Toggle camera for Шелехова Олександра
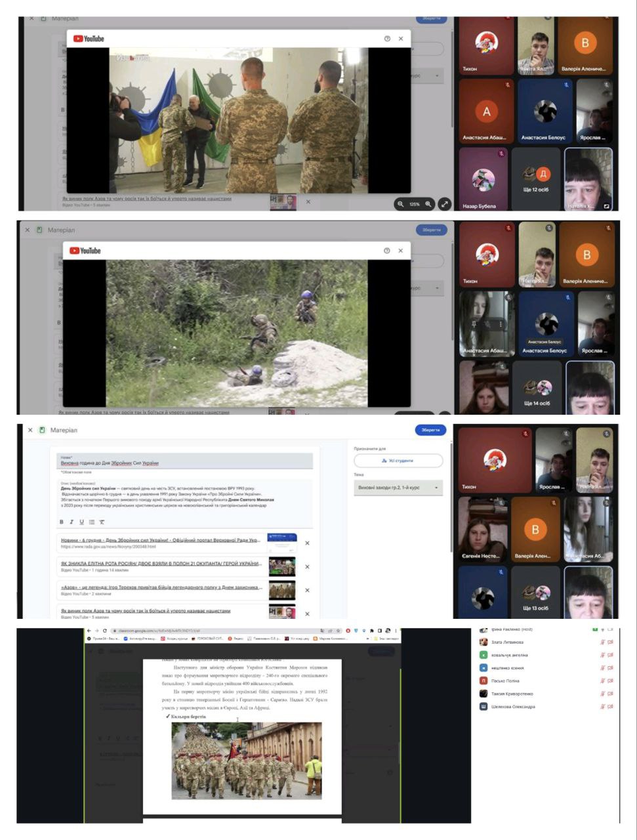637x840 pixels. [611, 707]
